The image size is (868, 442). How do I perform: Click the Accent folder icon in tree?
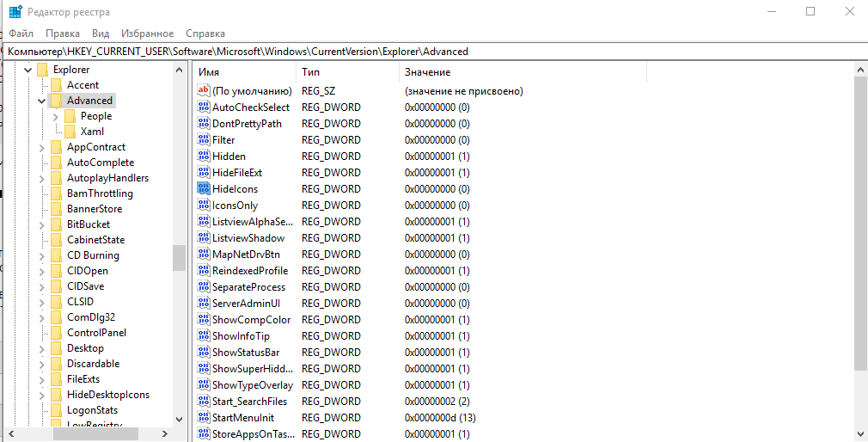56,85
